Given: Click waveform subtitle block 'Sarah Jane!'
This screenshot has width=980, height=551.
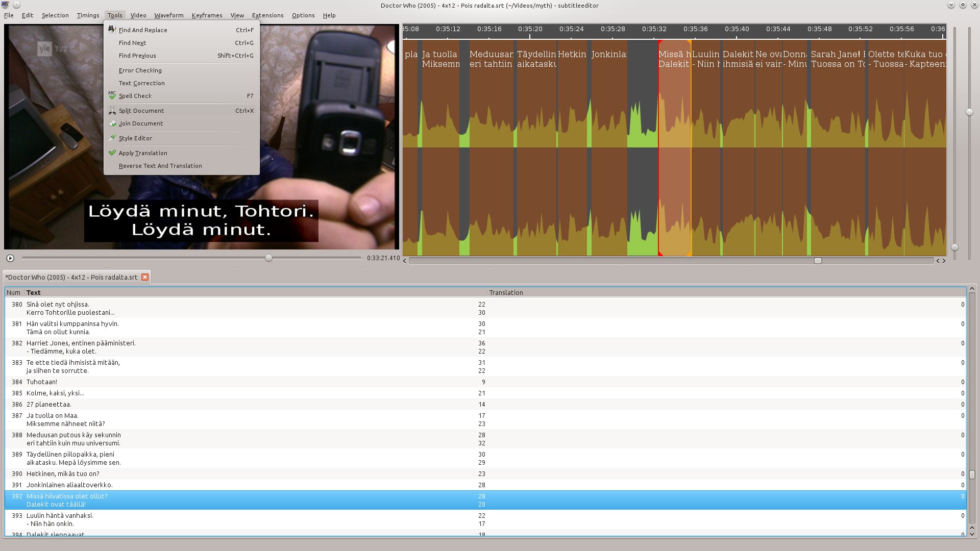Looking at the screenshot, I should point(838,148).
